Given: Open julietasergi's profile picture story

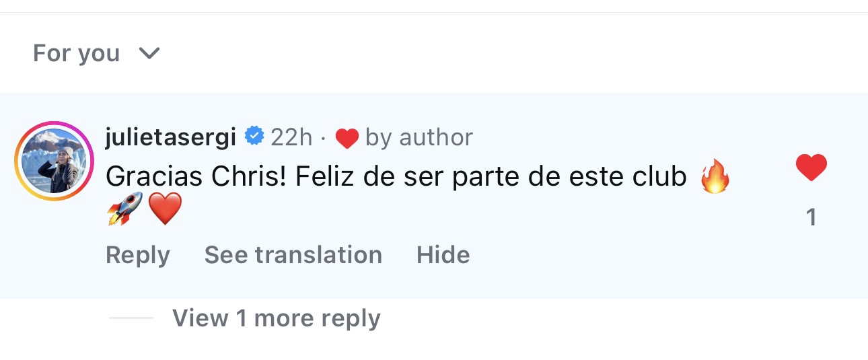Looking at the screenshot, I should tap(53, 161).
